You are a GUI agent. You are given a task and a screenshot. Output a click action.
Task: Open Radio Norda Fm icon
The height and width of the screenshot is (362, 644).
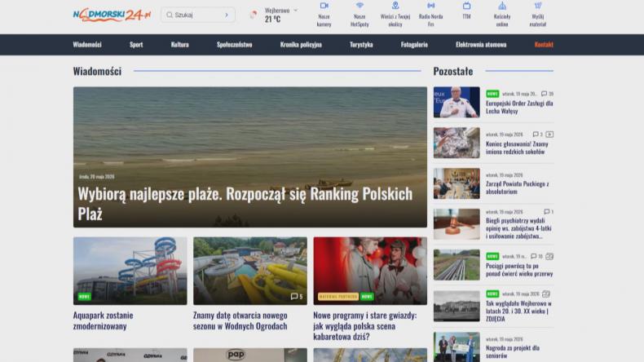[x=431, y=6]
